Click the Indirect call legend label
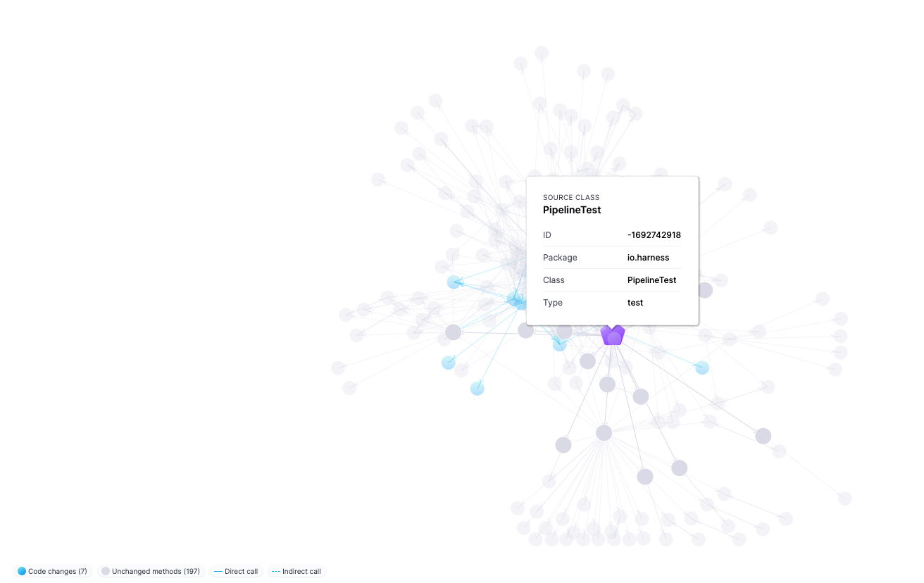924x583 pixels. tap(301, 571)
